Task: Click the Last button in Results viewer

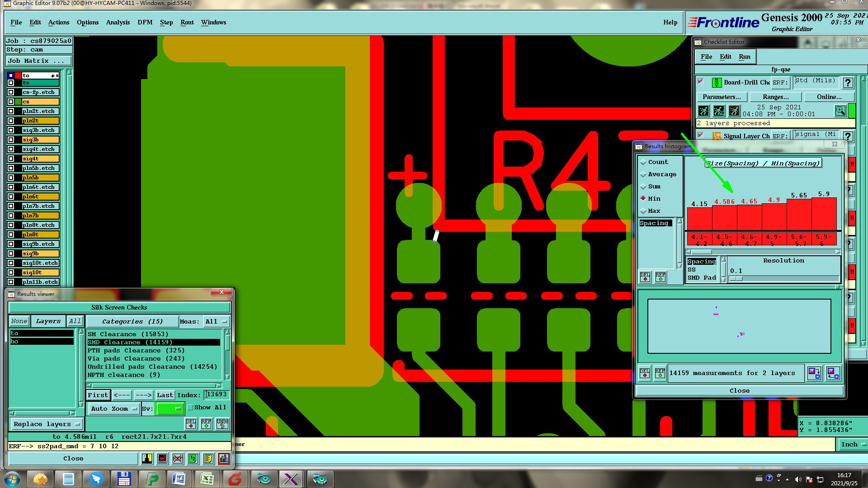Action: [165, 395]
